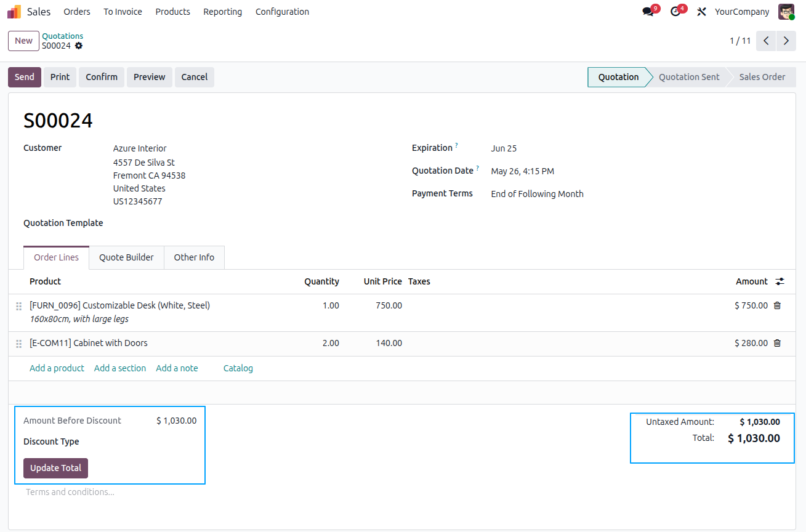Open the Configuration menu
The image size is (806, 532).
tap(283, 12)
